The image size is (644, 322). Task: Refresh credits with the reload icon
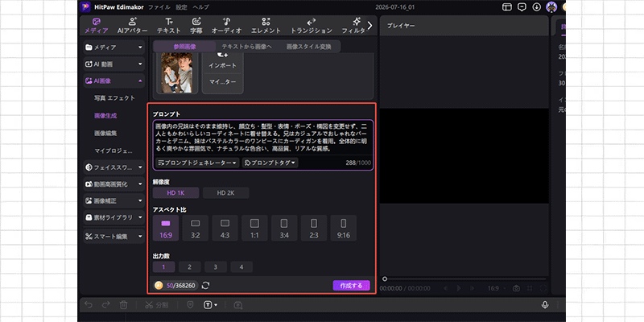[206, 286]
